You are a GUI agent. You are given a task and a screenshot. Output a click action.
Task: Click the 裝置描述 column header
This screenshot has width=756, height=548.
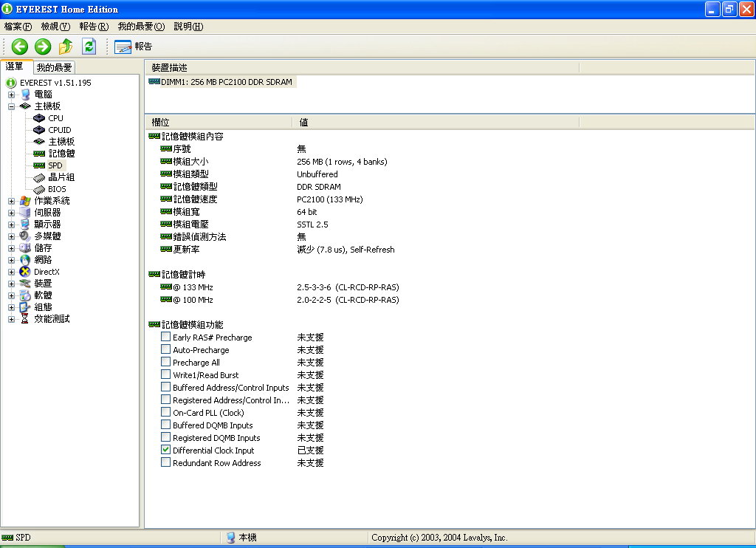coord(362,67)
